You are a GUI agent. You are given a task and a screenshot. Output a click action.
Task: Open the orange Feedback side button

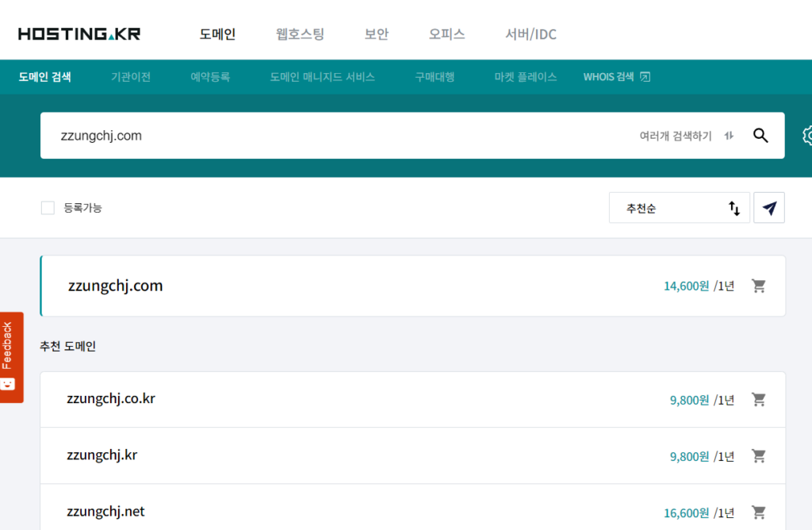[11, 357]
